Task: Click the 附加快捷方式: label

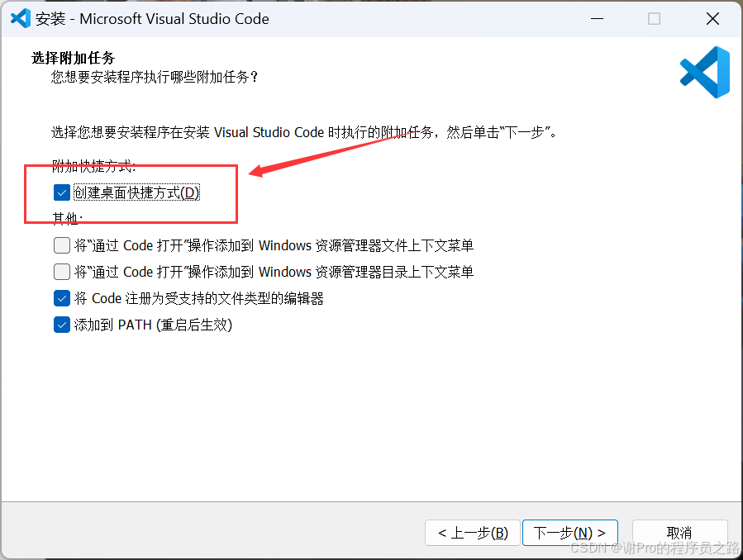Action: pyautogui.click(x=94, y=166)
